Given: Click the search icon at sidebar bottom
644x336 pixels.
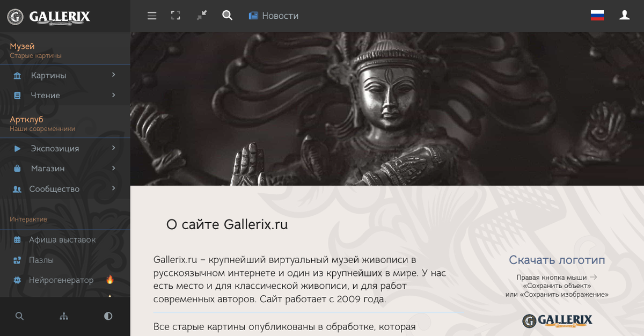Looking at the screenshot, I should point(20,316).
